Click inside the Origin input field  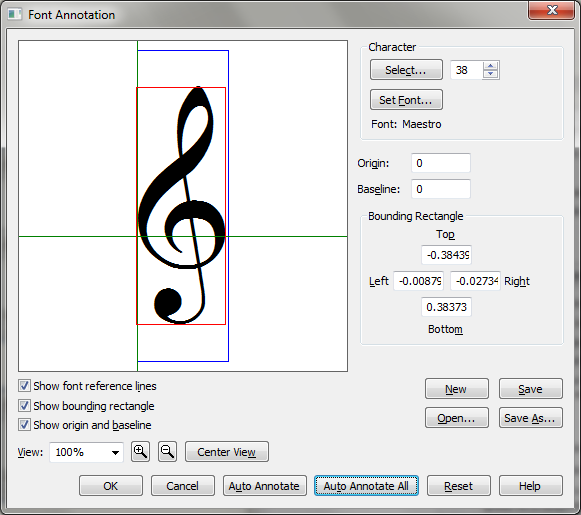[441, 163]
